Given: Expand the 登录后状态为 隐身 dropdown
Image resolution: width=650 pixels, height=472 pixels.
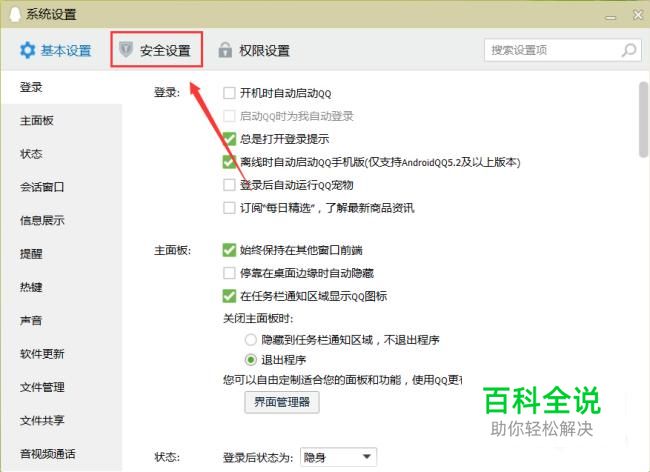Looking at the screenshot, I should coord(338,457).
